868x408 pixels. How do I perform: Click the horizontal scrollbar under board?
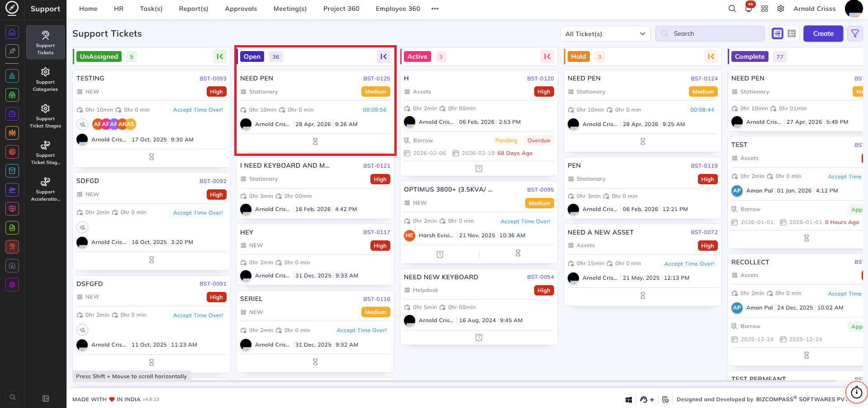[455, 382]
